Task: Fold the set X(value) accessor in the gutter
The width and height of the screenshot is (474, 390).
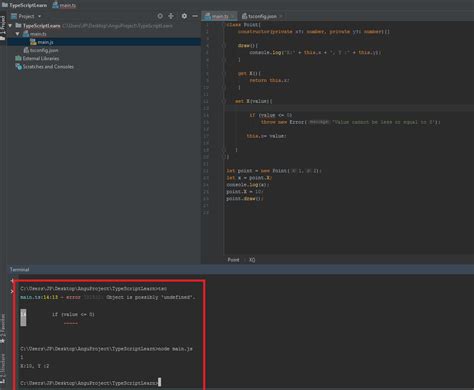Action: (224, 101)
